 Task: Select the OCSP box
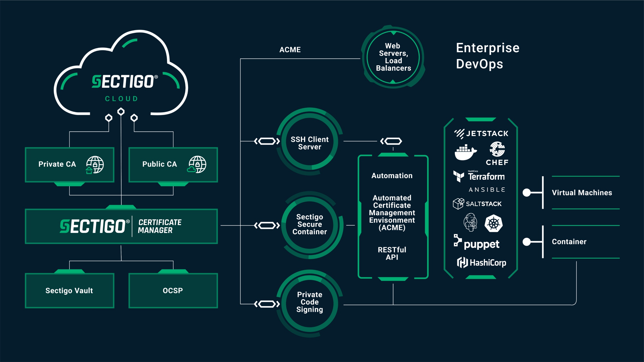(173, 290)
